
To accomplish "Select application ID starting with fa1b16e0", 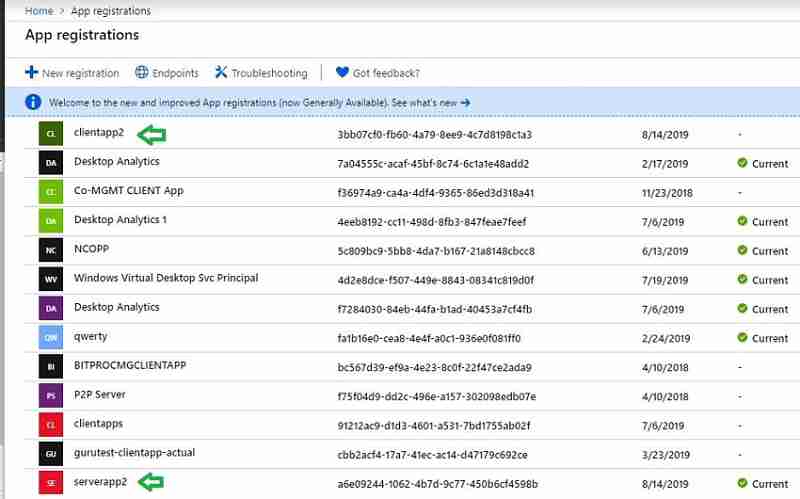I will click(x=429, y=338).
